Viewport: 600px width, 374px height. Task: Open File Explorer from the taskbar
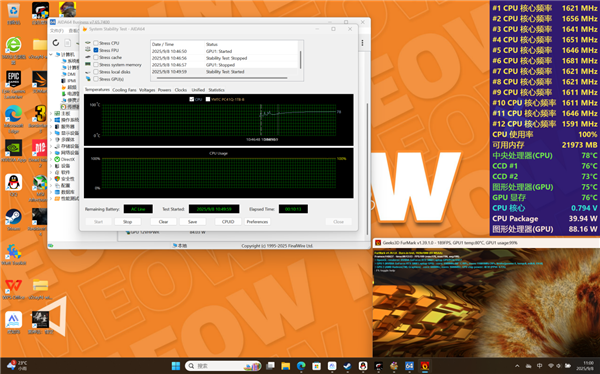pos(285,366)
